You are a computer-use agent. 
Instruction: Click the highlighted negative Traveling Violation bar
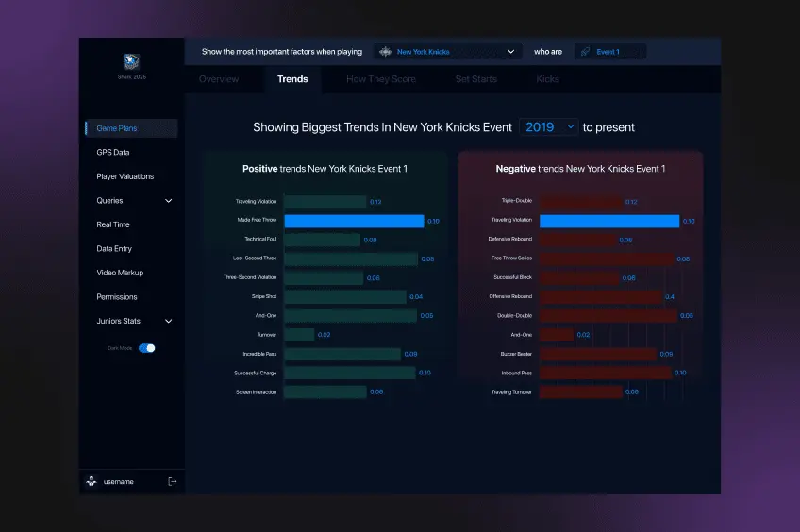click(x=609, y=221)
